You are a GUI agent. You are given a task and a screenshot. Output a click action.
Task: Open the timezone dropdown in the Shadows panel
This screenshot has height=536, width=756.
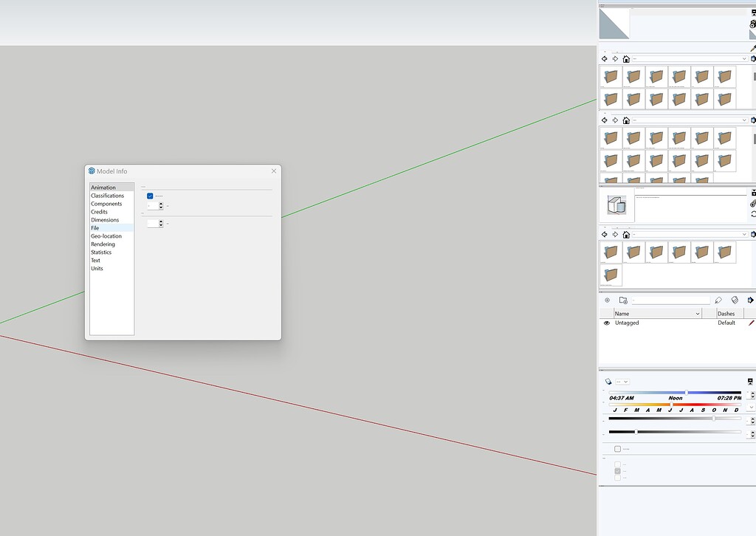coord(623,382)
